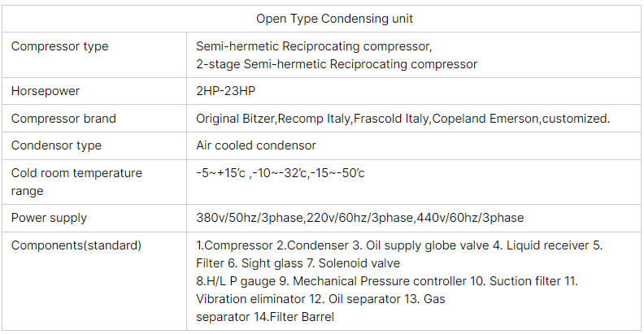Viewport: 644px width, 334px height.
Task: Click the "Semi-hermetic Reciprocating compressor," first line
Action: click(314, 46)
